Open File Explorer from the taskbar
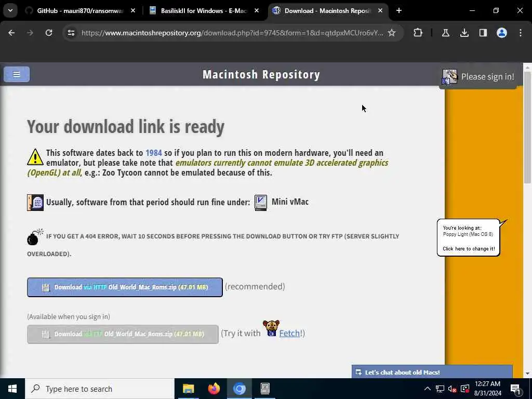The width and height of the screenshot is (532, 399). [188, 389]
